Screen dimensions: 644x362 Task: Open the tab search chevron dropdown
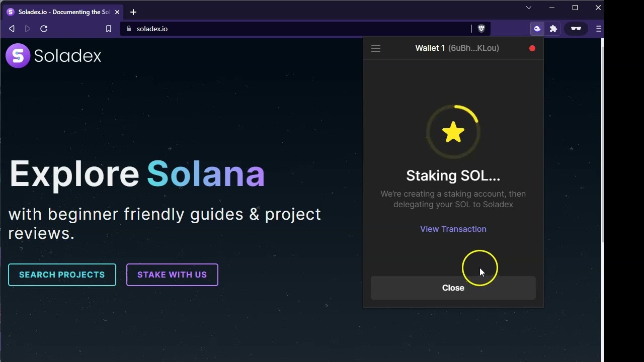point(529,8)
